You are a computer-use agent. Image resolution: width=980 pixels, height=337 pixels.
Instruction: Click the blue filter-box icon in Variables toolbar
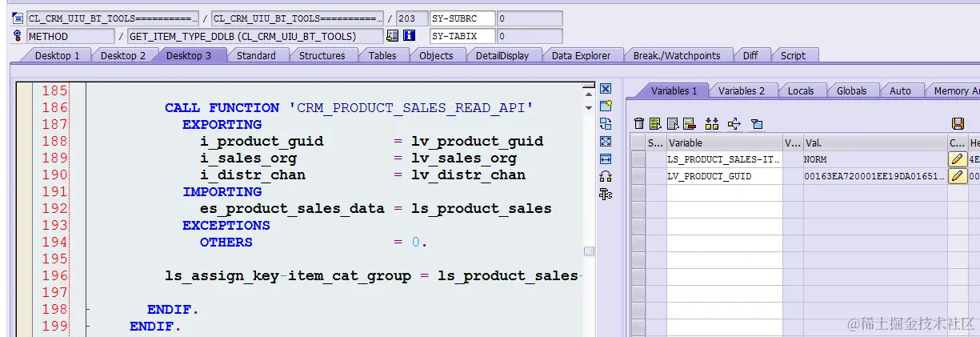click(757, 123)
